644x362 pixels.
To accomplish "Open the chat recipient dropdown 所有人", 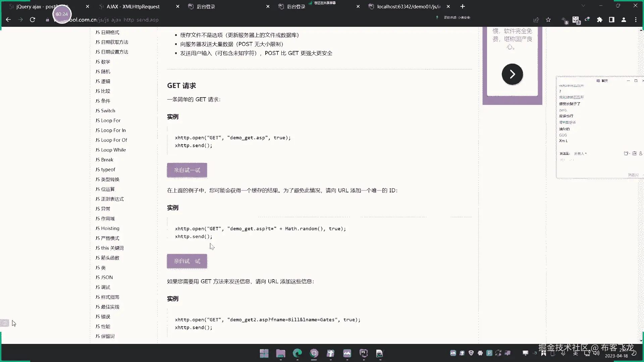I will coord(580,154).
